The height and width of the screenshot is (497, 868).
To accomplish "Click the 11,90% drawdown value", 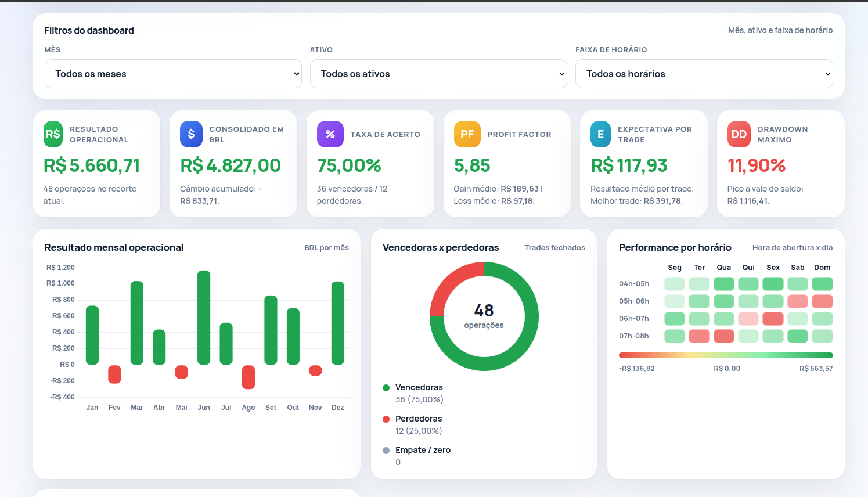I will tap(757, 165).
